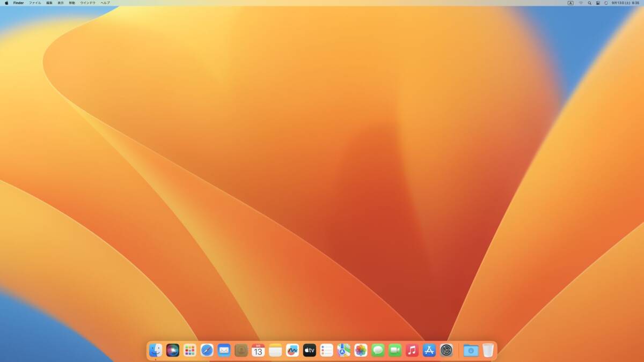Viewport: 644px width, 362px height.
Task: Launch the Freeform app
Action: (x=292, y=351)
